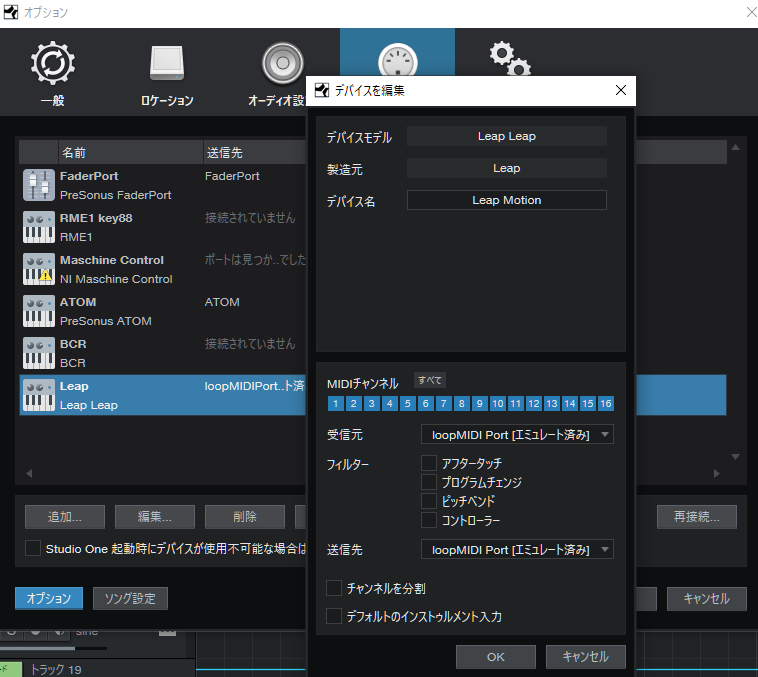Image resolution: width=758 pixels, height=677 pixels.
Task: Click キャンセル in the オプション window
Action: 706,599
